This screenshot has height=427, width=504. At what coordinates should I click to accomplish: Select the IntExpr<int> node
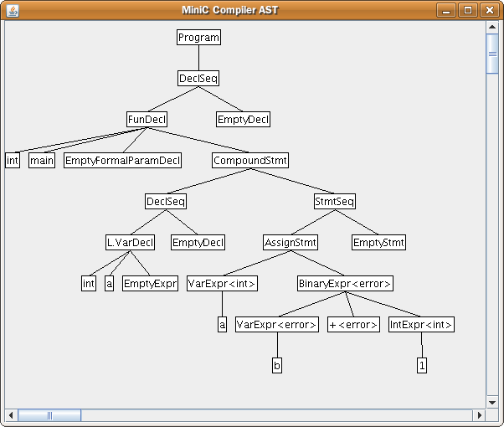click(421, 325)
